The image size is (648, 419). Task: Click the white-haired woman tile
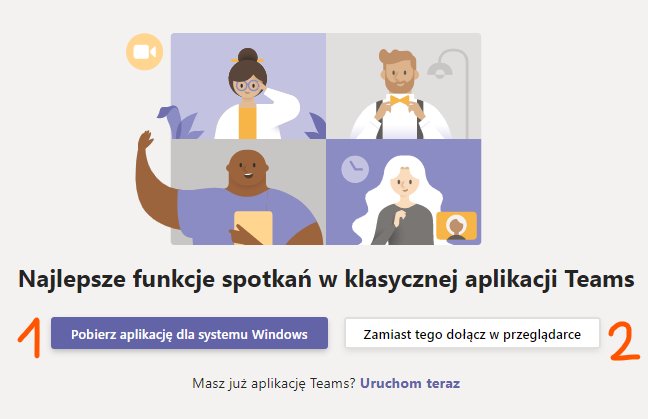pyautogui.click(x=403, y=192)
